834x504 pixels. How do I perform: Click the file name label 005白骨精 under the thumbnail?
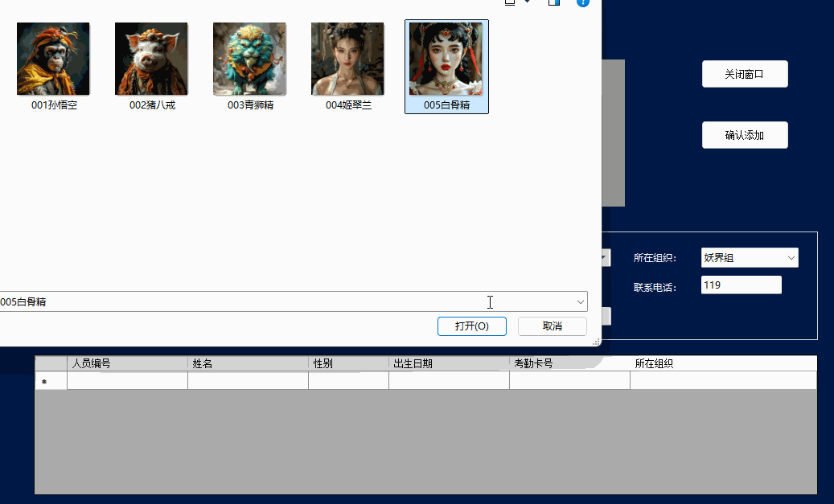447,105
